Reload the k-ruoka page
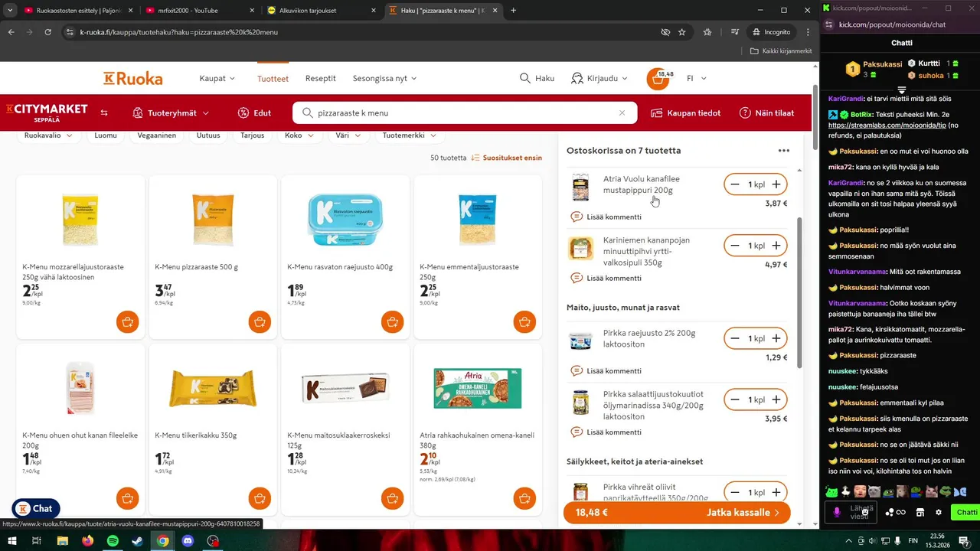This screenshot has height=551, width=980. tap(48, 32)
